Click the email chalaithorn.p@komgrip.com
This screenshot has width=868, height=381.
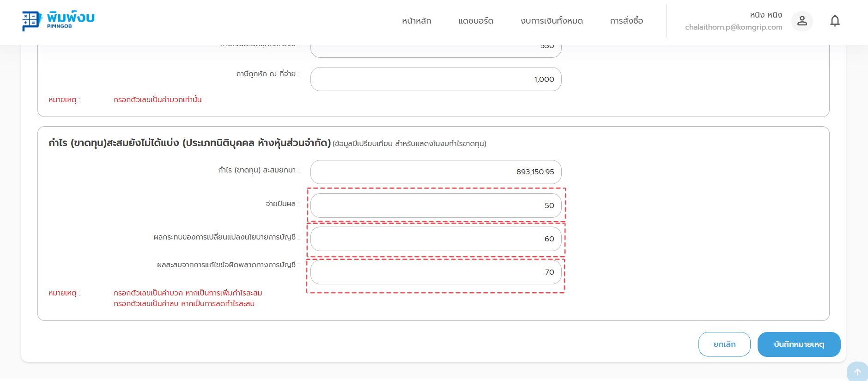(x=733, y=27)
